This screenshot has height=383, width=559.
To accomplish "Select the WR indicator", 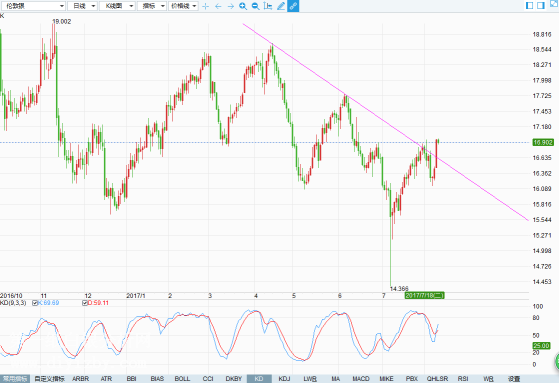I will click(488, 379).
